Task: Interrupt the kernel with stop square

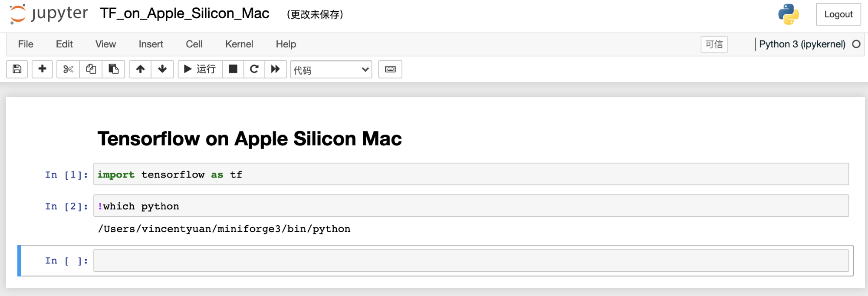Action: click(x=233, y=69)
